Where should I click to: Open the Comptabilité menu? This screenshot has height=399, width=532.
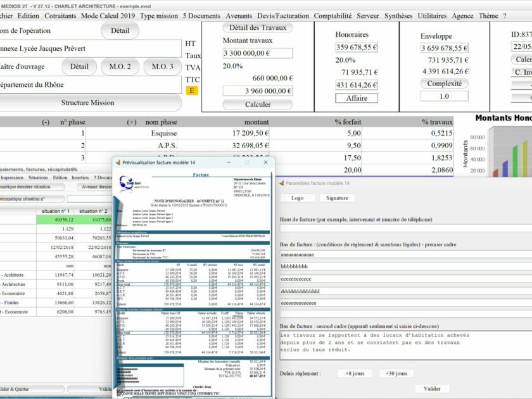[332, 16]
